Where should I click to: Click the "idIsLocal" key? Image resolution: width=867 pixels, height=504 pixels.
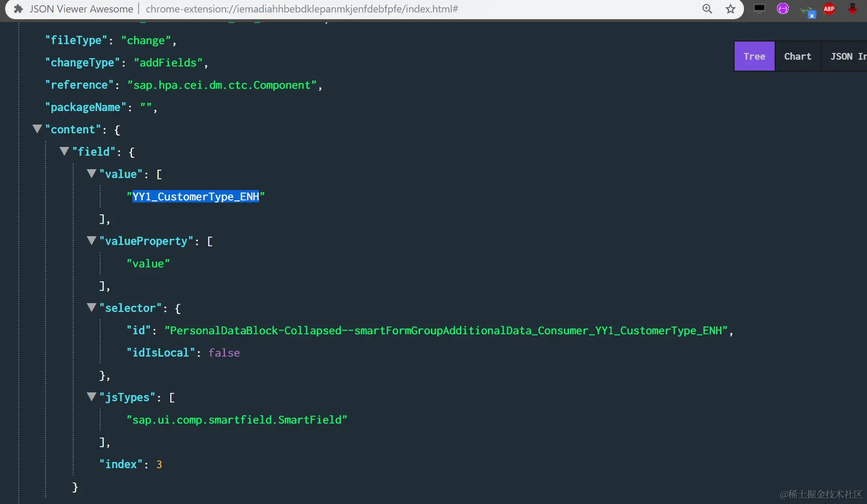pos(160,353)
